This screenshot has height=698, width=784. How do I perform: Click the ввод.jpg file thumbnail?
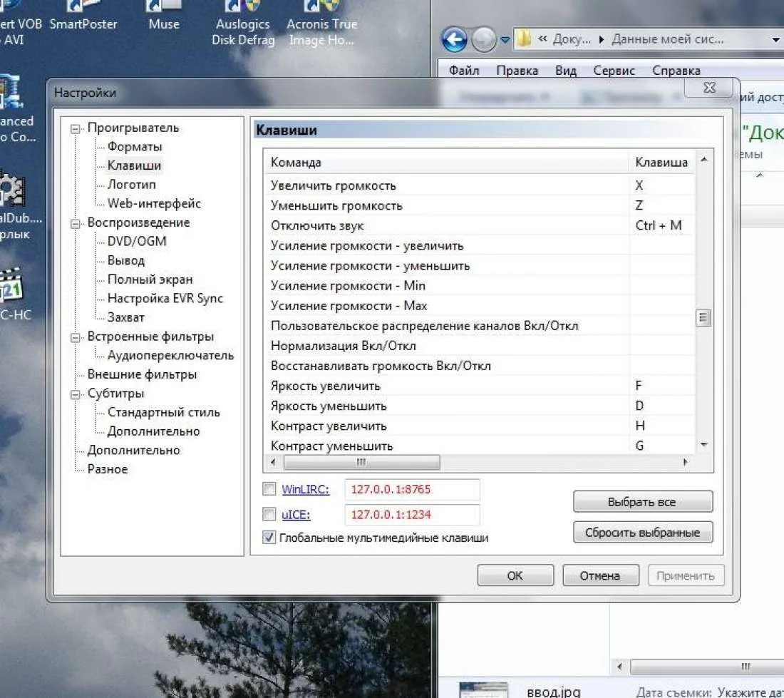[483, 689]
